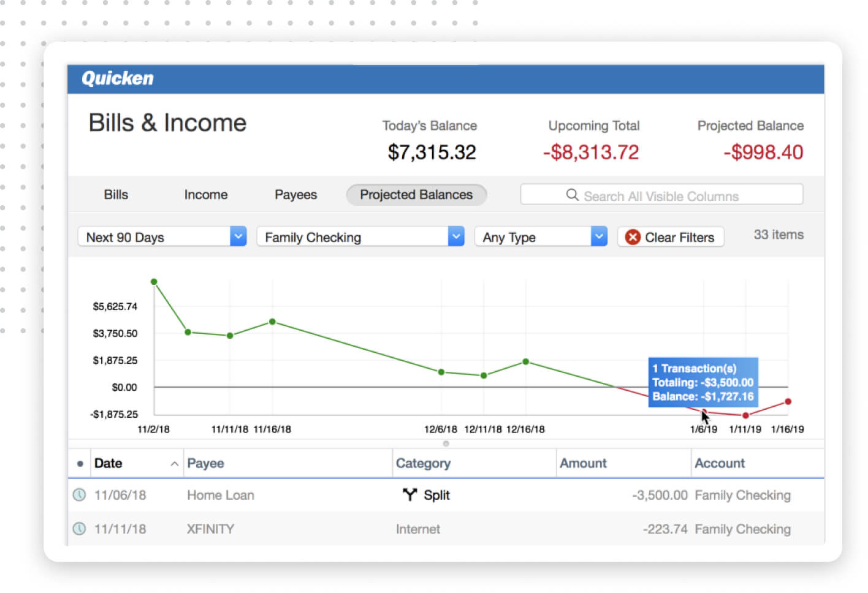Viewport: 868px width, 593px height.
Task: Click the red chart point at 1/16/19
Action: pos(788,401)
